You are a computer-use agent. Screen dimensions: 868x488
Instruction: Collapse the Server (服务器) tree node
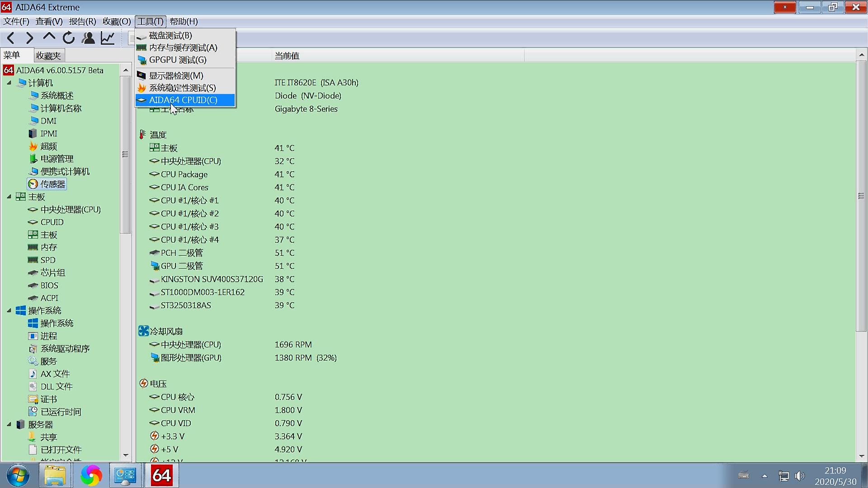pos(9,424)
